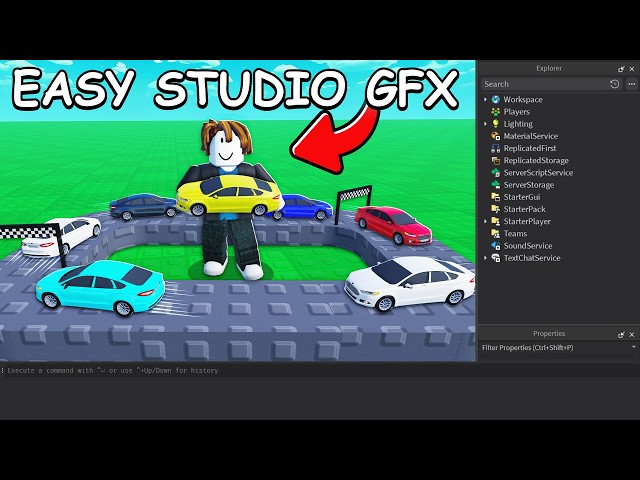Select the StarterGui label
Screen dimensions: 640x480
(x=522, y=197)
